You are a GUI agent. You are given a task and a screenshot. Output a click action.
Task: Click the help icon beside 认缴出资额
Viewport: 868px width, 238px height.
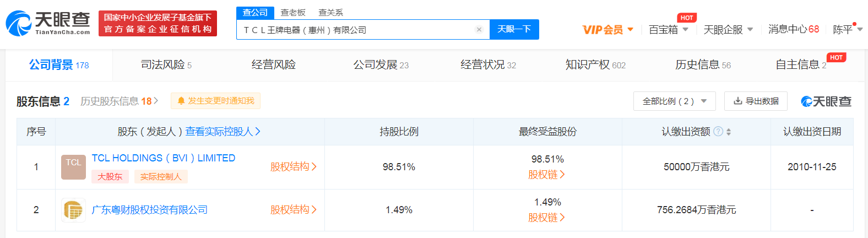[x=718, y=132]
